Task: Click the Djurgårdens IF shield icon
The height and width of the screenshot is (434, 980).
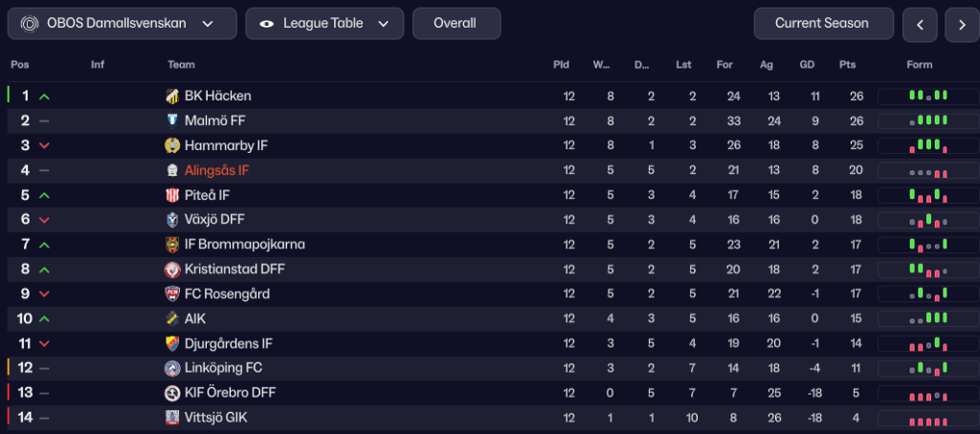Action: (x=172, y=343)
